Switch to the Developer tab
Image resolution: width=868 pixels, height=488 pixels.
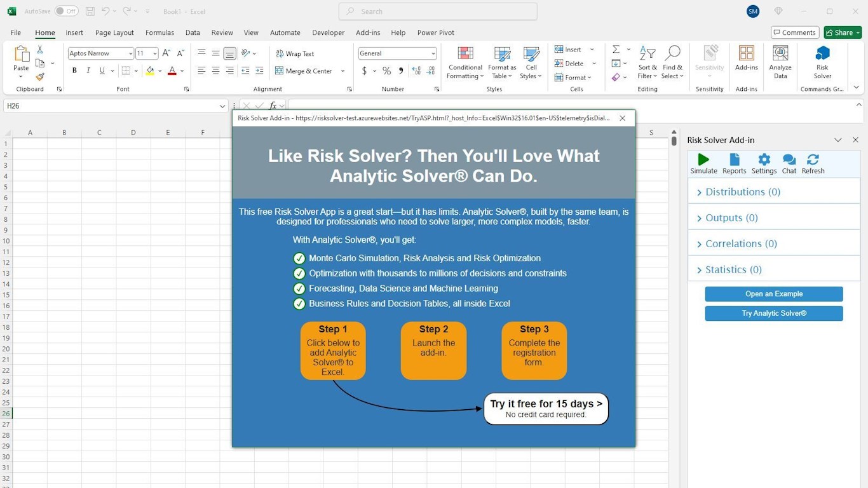point(329,32)
